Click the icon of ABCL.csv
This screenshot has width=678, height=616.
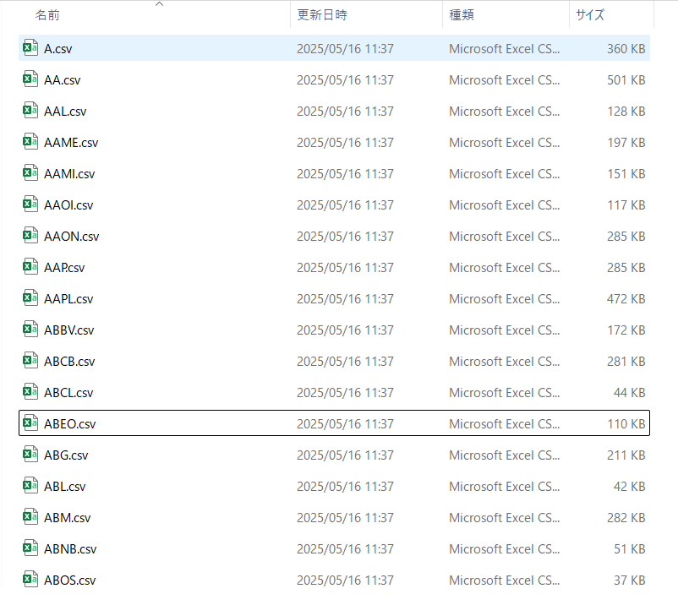tap(30, 392)
